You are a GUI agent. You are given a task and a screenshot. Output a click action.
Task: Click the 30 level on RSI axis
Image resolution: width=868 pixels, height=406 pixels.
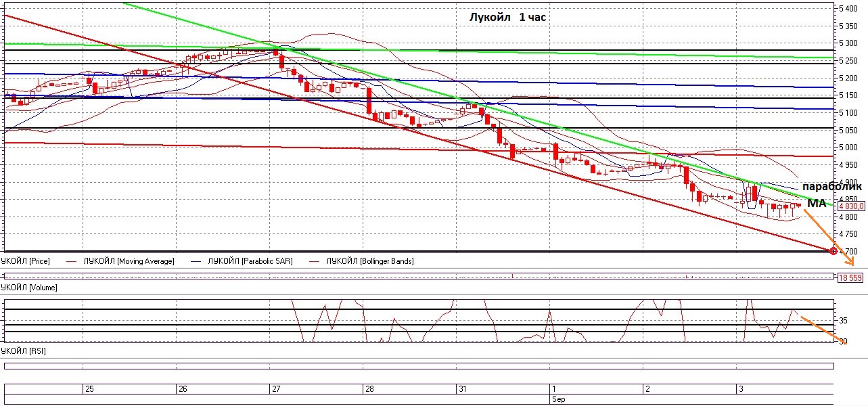(x=843, y=342)
